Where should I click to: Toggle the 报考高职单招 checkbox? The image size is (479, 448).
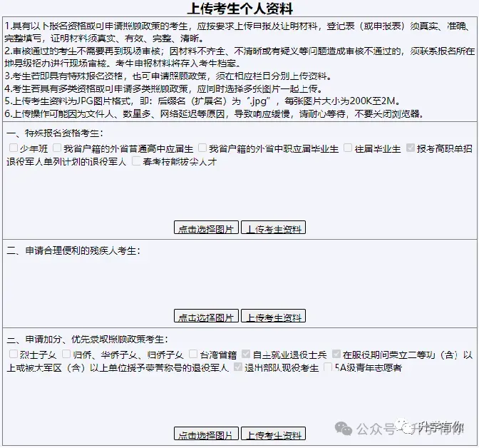[411, 148]
